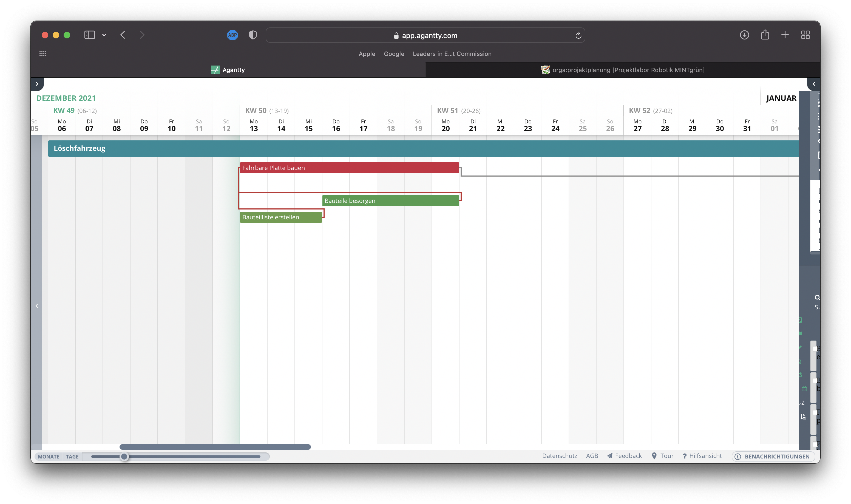This screenshot has height=504, width=851.
Task: Click the horizontal timeline scrollbar
Action: click(x=215, y=447)
